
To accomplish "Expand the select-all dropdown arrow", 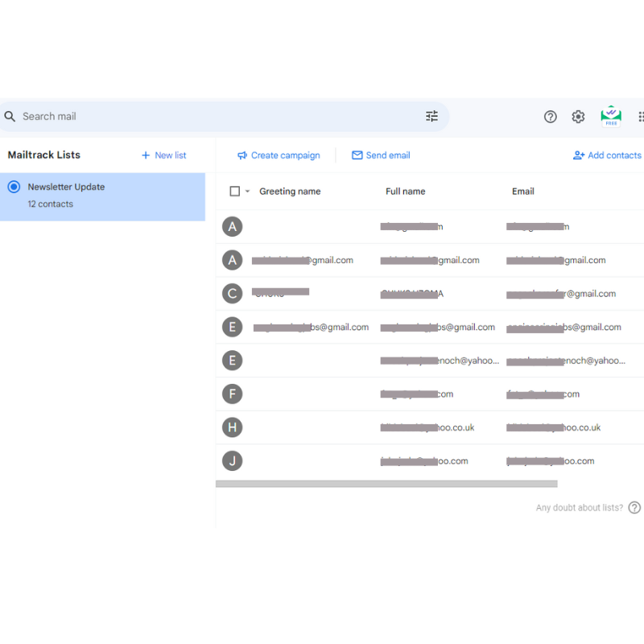I will tap(247, 192).
